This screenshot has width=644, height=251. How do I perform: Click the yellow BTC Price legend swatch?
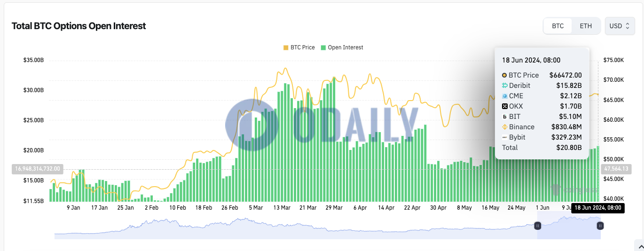(x=285, y=47)
